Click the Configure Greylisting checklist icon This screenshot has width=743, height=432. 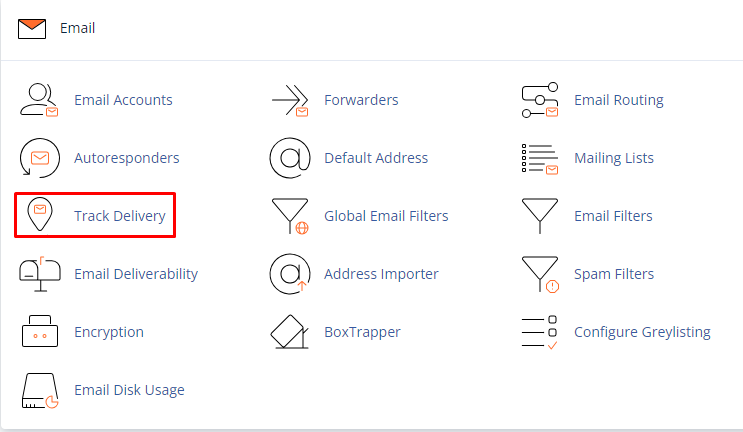pos(540,333)
